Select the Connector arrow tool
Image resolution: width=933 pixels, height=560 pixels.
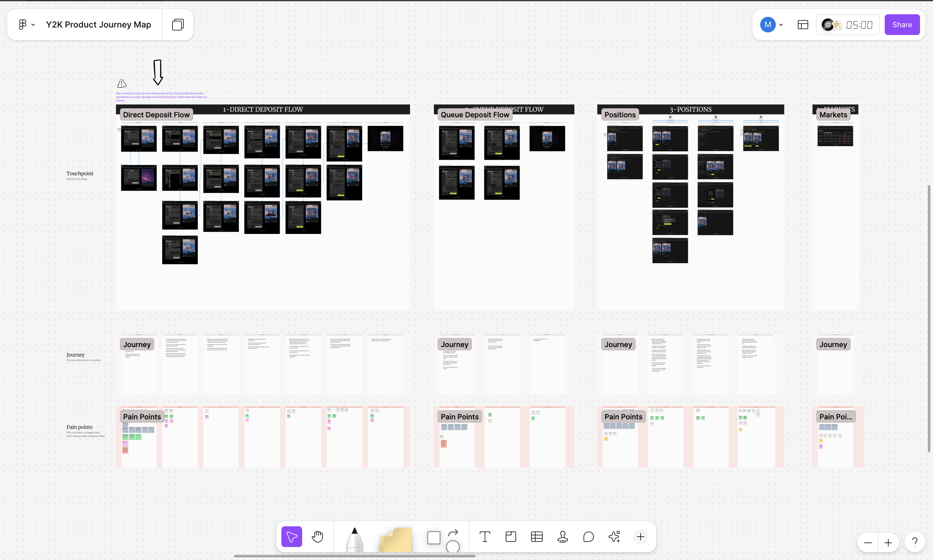tap(453, 532)
